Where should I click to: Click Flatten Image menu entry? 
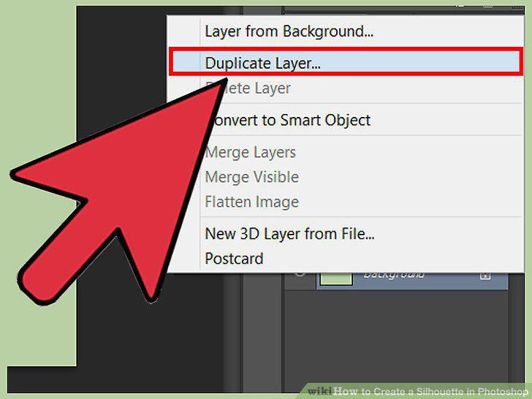pyautogui.click(x=346, y=202)
